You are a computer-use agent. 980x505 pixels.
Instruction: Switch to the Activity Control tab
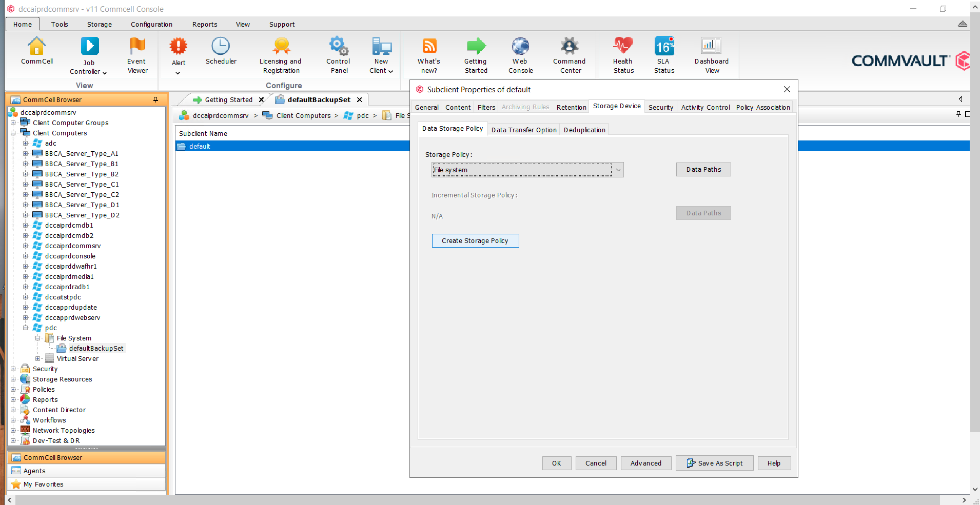(705, 107)
